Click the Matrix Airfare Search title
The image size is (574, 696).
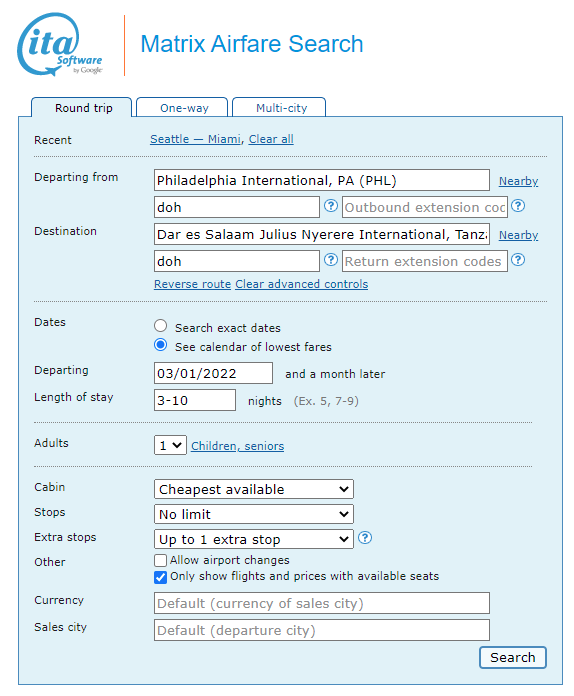point(252,44)
